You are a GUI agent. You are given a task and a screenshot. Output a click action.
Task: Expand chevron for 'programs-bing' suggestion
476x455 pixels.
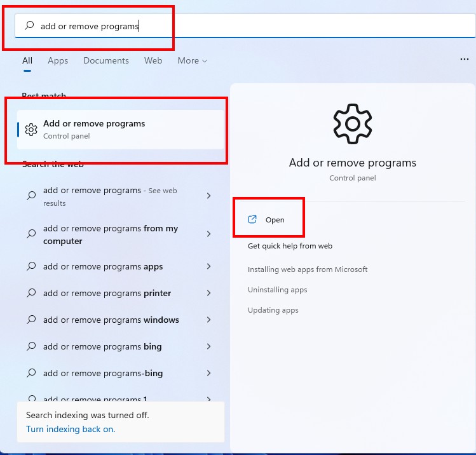pyautogui.click(x=209, y=373)
